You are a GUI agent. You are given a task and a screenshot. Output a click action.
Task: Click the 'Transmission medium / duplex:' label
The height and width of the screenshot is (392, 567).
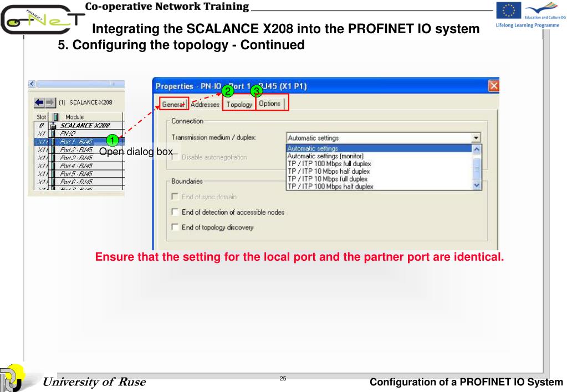pos(214,137)
